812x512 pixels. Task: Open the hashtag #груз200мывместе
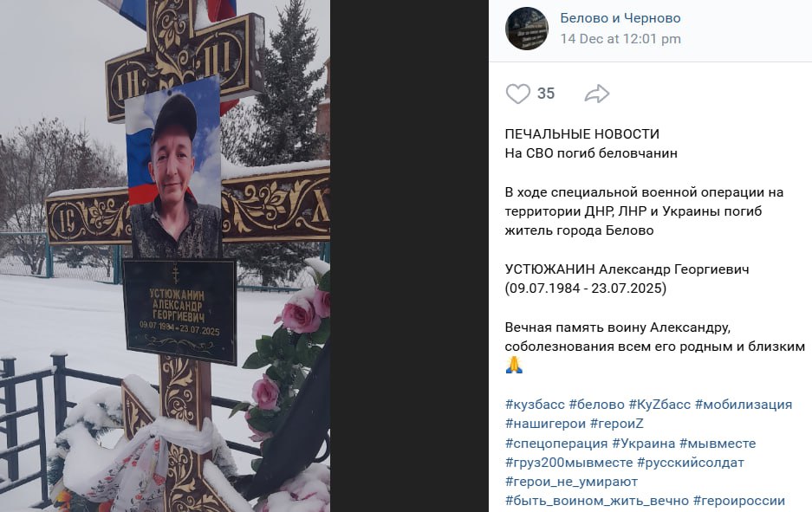(569, 463)
